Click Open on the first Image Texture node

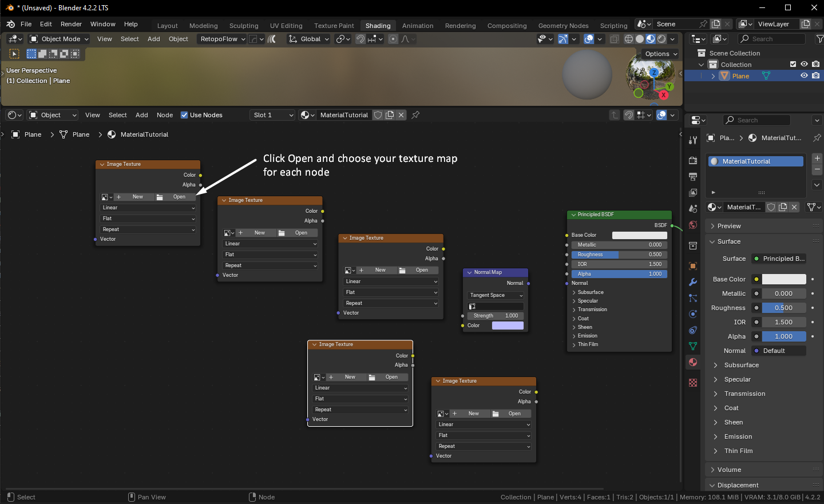[175, 197]
